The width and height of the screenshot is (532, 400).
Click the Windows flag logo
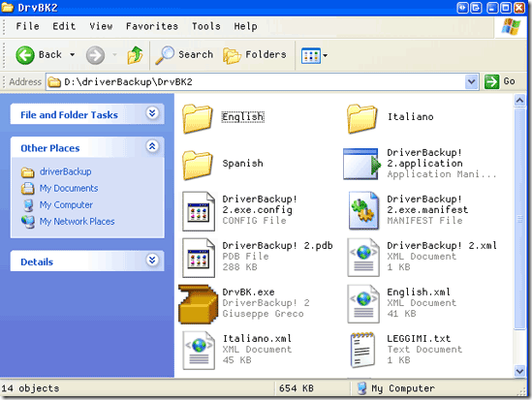[511, 26]
